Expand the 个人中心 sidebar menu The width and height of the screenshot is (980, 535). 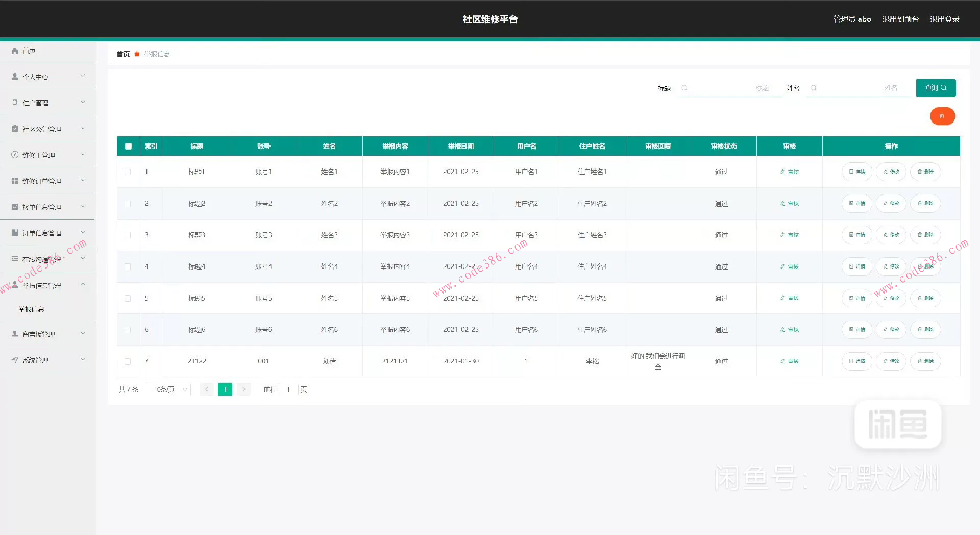click(x=47, y=77)
